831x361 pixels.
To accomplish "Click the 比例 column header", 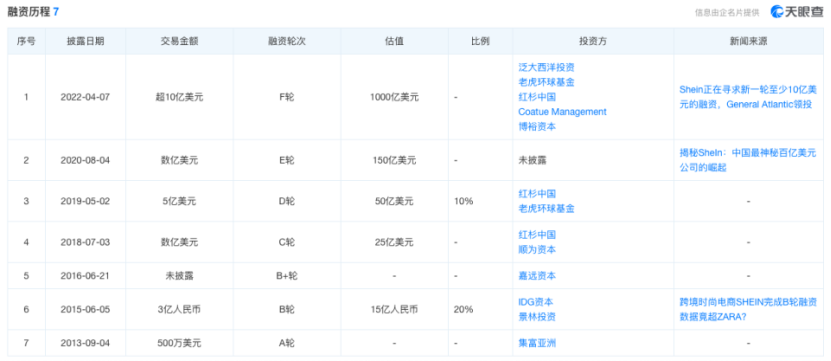I will (x=480, y=41).
